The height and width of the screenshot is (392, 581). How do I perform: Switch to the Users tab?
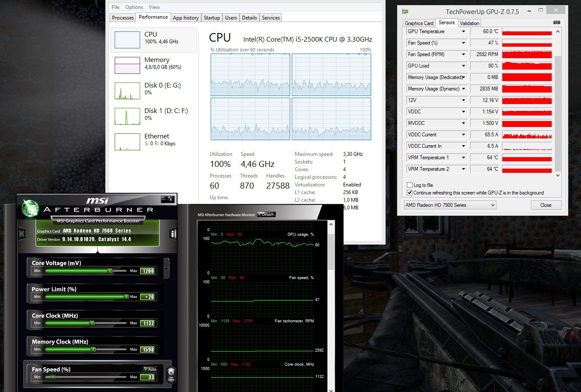[231, 18]
